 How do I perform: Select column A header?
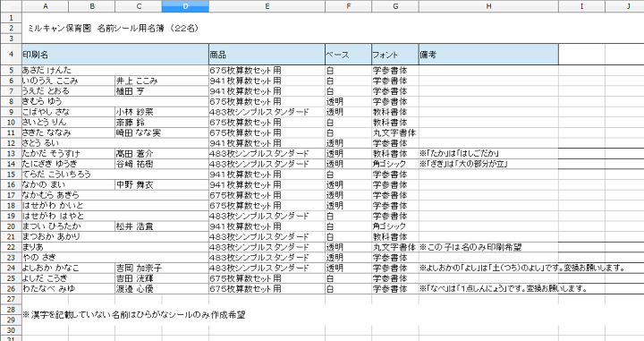pyautogui.click(x=46, y=6)
